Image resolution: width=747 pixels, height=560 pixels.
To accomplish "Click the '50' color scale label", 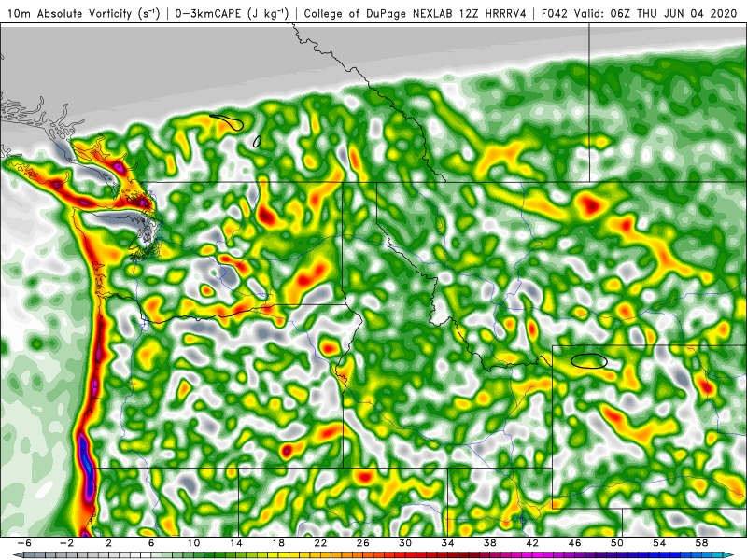I will tap(617, 543).
